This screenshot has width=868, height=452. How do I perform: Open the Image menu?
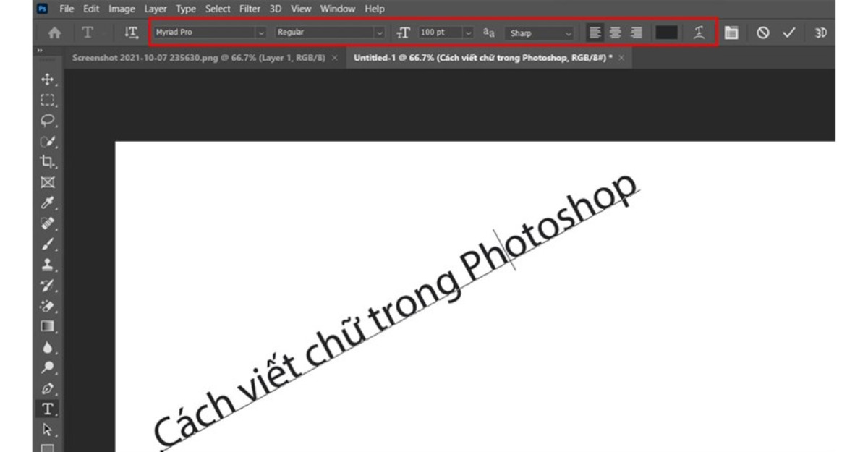click(x=122, y=9)
